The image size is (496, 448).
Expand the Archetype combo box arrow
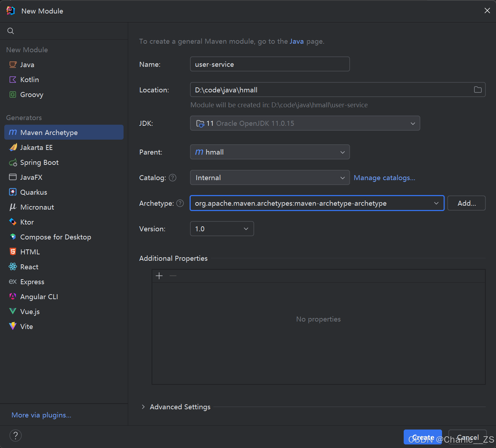pyautogui.click(x=436, y=203)
